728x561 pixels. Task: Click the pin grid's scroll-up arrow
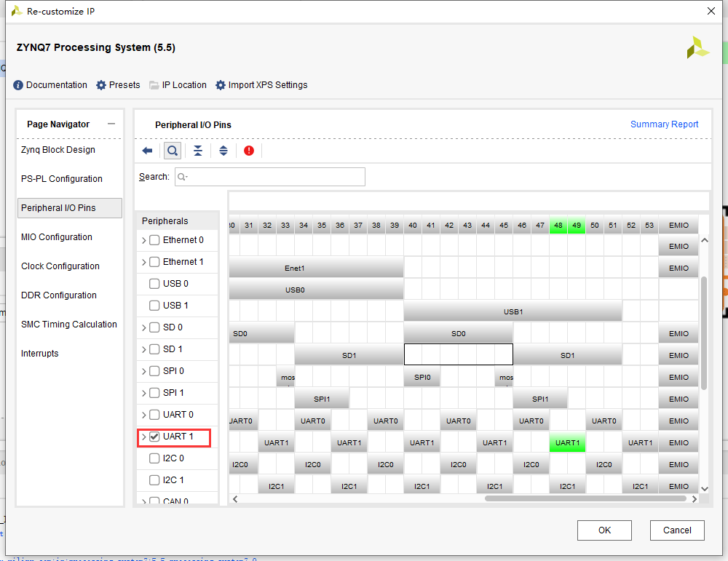[x=704, y=240]
